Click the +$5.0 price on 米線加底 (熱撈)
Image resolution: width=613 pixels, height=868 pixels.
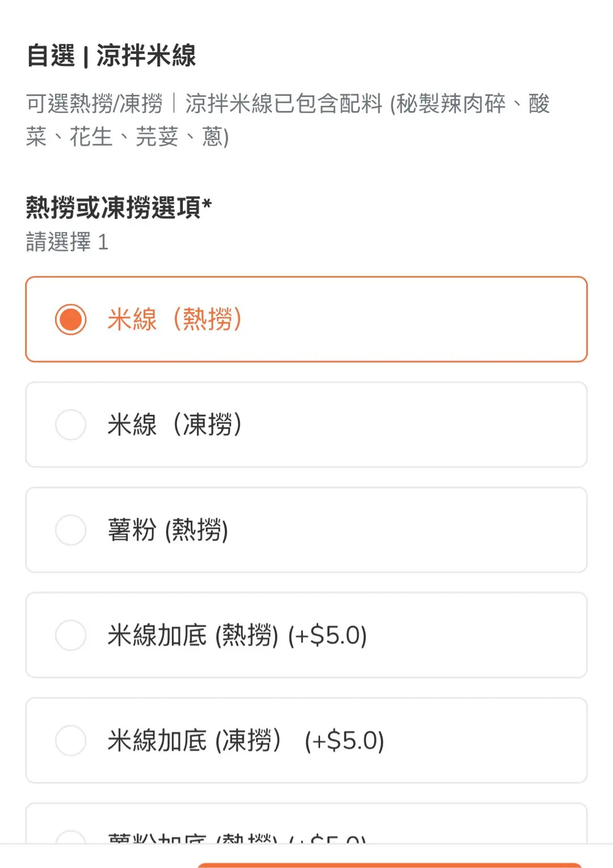click(x=328, y=635)
